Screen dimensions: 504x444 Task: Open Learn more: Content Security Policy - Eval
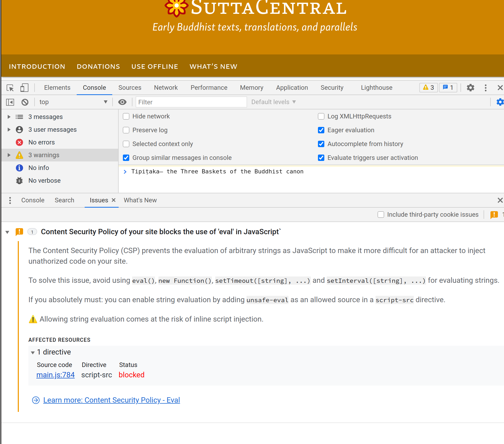pyautogui.click(x=111, y=400)
